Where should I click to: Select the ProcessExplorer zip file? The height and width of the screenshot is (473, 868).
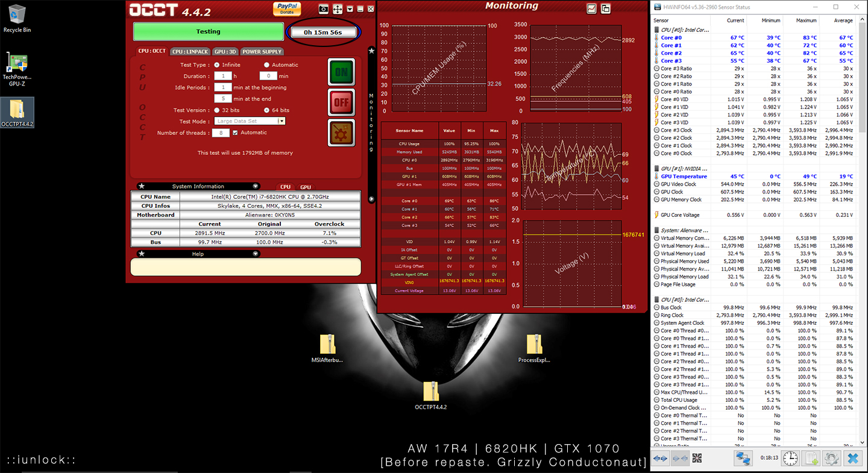(534, 349)
